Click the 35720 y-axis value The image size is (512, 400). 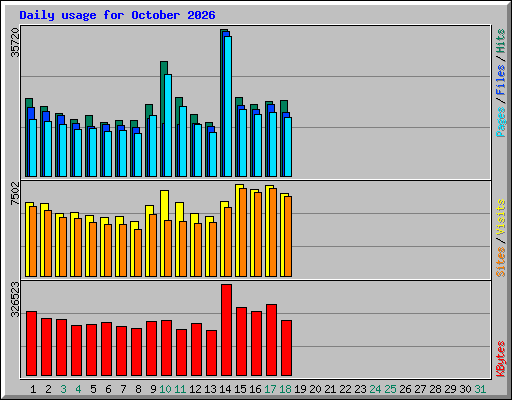pyautogui.click(x=15, y=43)
